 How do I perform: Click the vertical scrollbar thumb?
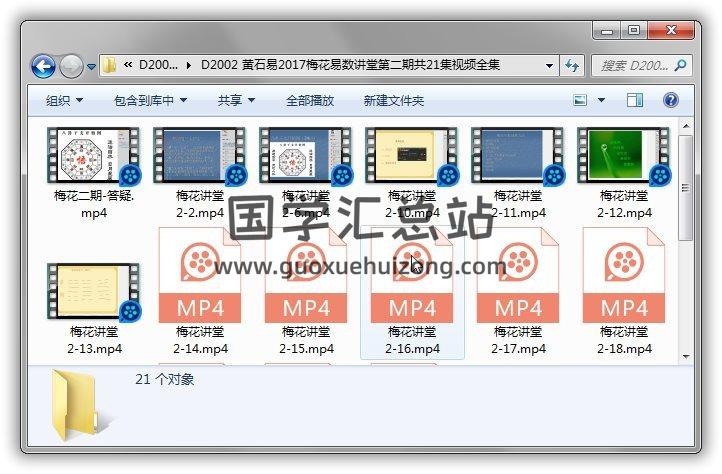(x=686, y=187)
